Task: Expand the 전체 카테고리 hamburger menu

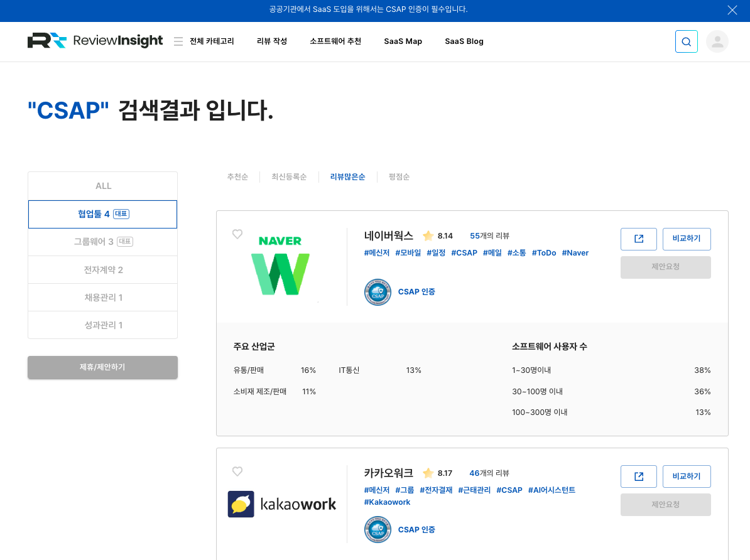Action: pos(178,41)
